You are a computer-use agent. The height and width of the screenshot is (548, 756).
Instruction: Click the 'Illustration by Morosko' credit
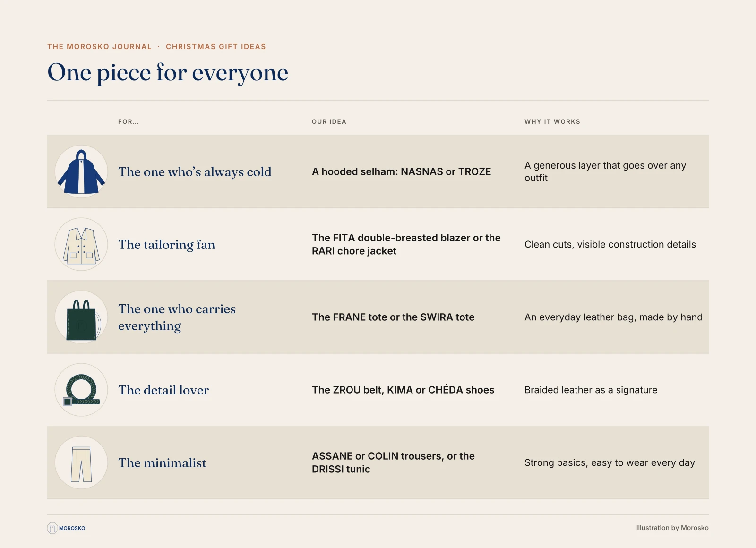click(x=672, y=528)
